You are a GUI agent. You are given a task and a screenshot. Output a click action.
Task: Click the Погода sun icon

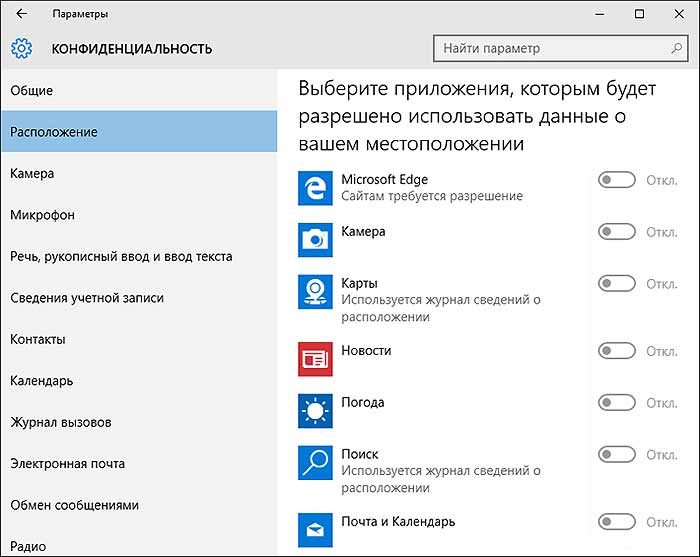click(x=315, y=411)
